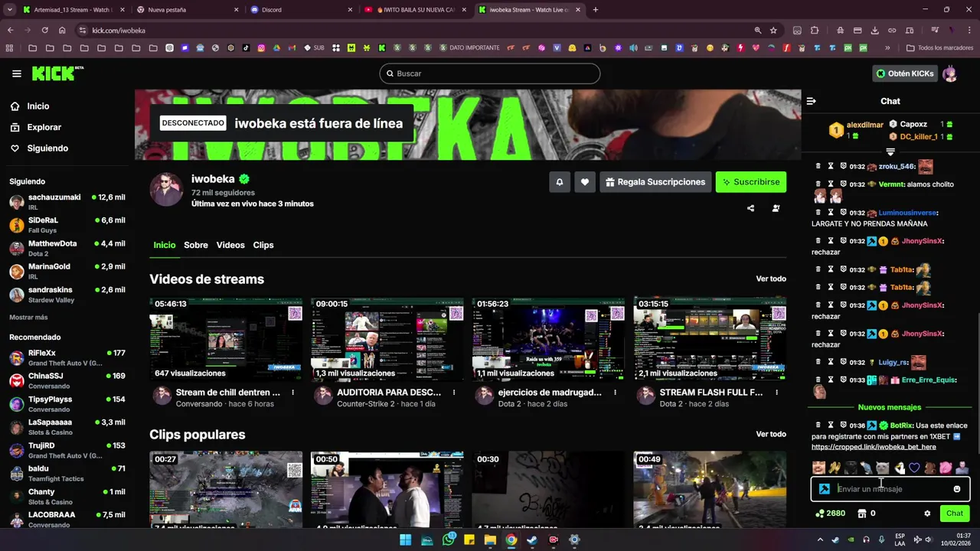The image size is (980, 551).
Task: Collapse the chat leaderboard expander arrow
Action: click(890, 152)
